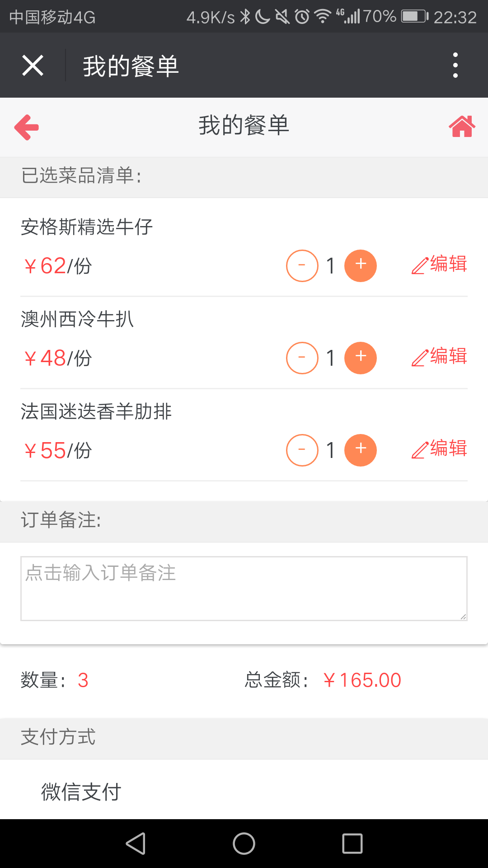
Task: Decrease quantity of 法国迷迭香羊肋排
Action: click(302, 450)
